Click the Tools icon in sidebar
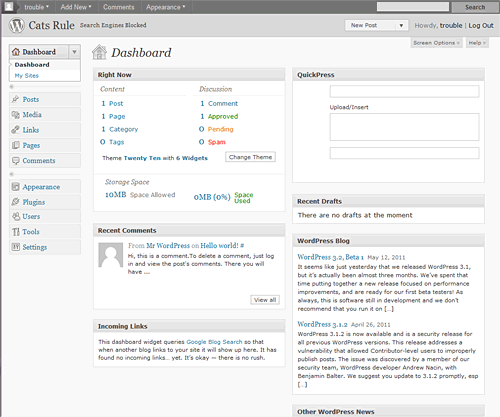 (x=16, y=232)
